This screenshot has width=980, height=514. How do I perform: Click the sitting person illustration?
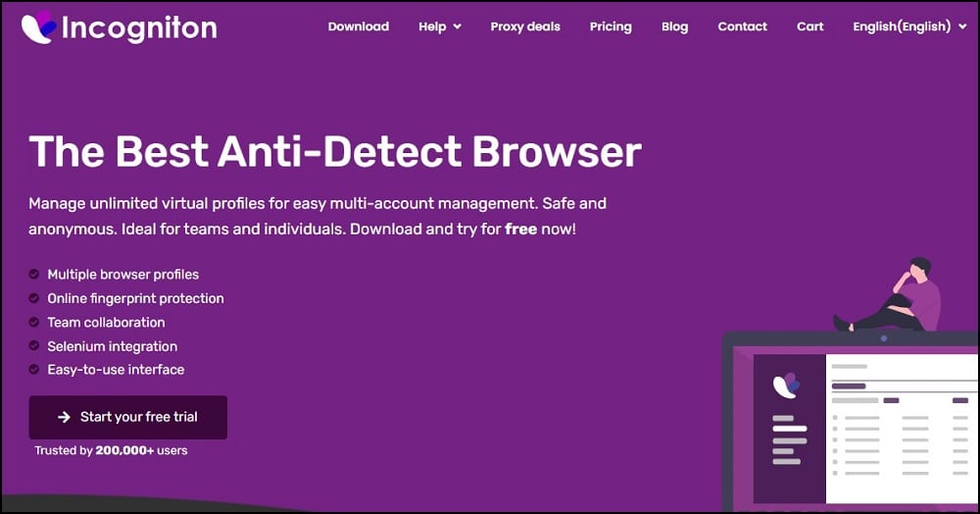tap(887, 294)
